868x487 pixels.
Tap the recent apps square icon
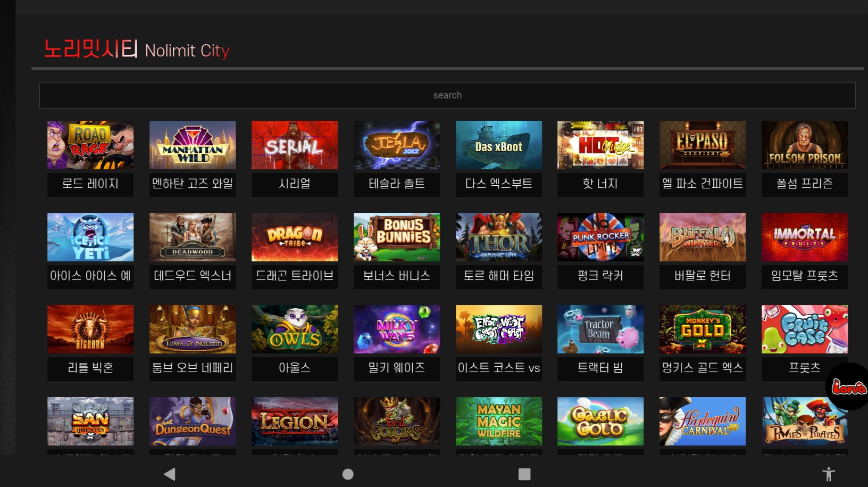524,474
